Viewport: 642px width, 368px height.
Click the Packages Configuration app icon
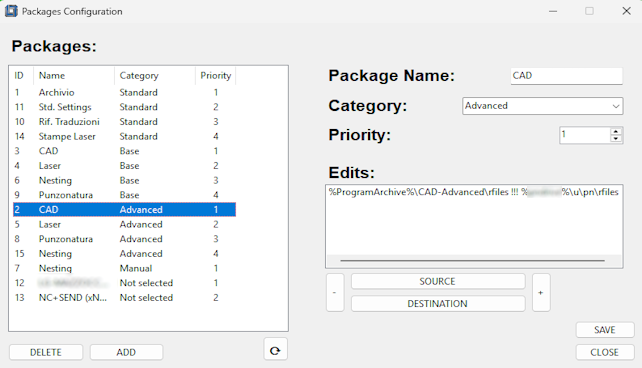click(11, 11)
